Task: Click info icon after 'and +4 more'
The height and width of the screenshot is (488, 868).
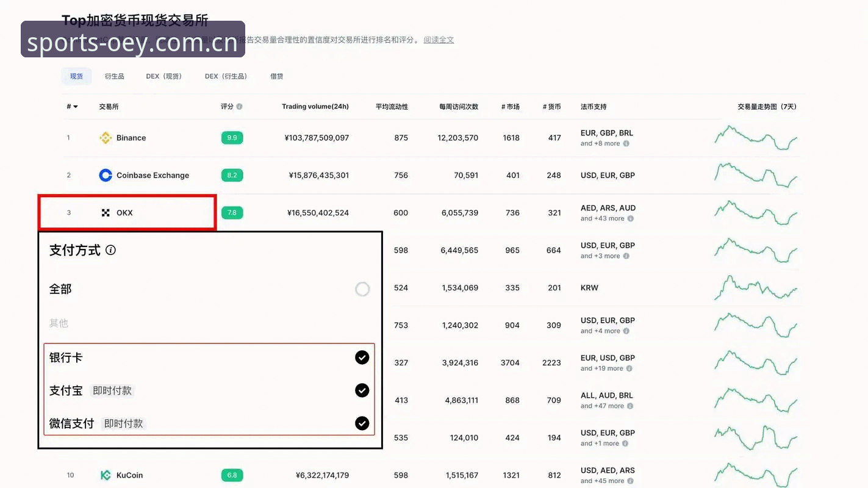Action: click(x=626, y=331)
